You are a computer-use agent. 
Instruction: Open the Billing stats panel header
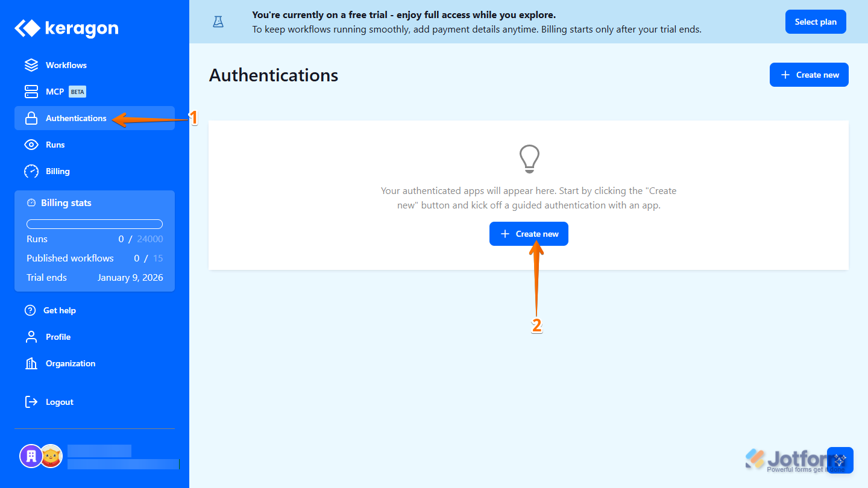click(66, 202)
